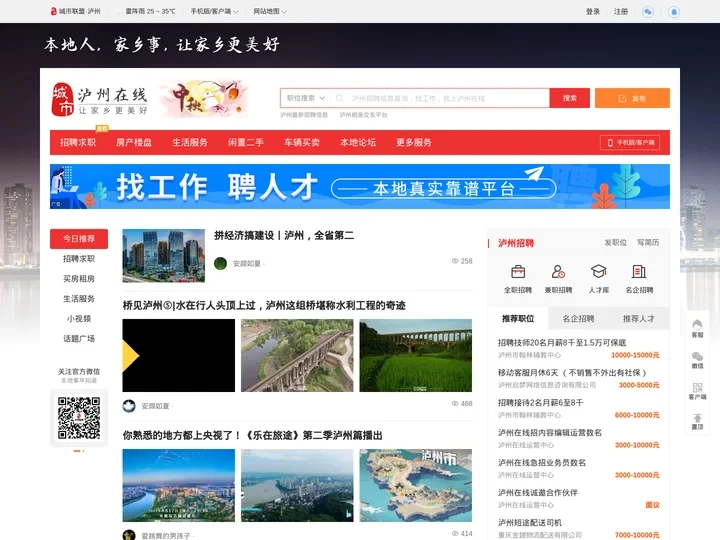Click the WeChat icon in the top bar

pyautogui.click(x=648, y=11)
